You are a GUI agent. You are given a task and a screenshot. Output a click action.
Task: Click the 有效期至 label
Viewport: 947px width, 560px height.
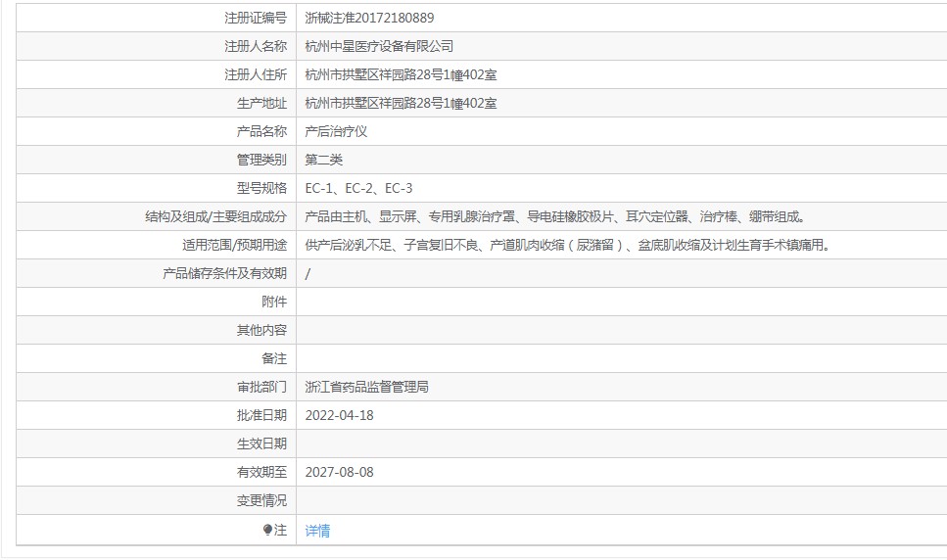pos(261,472)
